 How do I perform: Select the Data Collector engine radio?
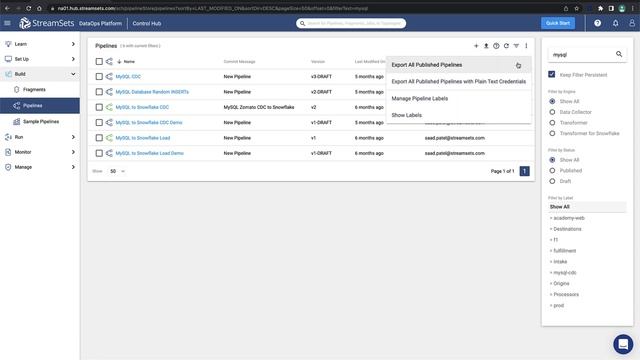(552, 112)
